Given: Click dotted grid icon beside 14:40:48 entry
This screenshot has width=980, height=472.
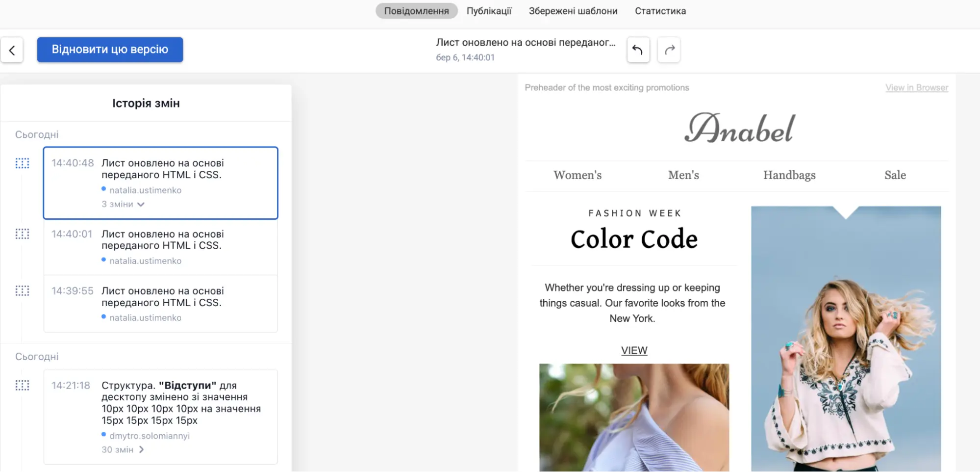Looking at the screenshot, I should click(x=22, y=163).
